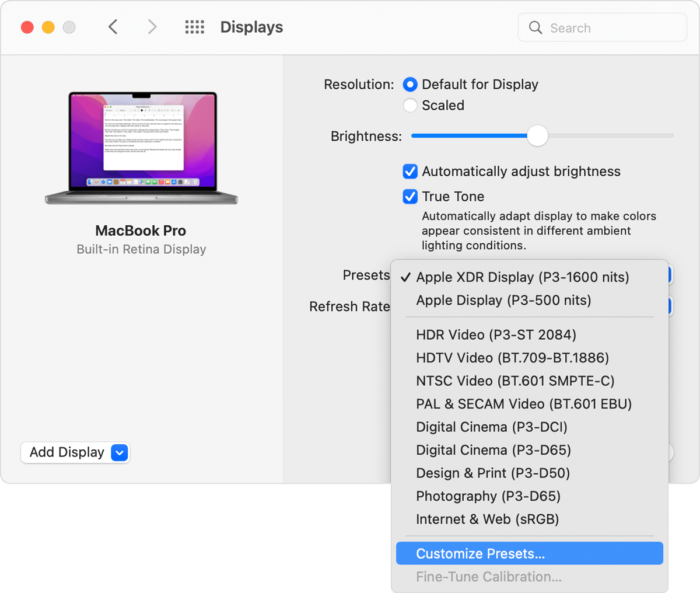Screen dimensions: 700x593
Task: Select Scaled resolution option
Action: (x=411, y=106)
